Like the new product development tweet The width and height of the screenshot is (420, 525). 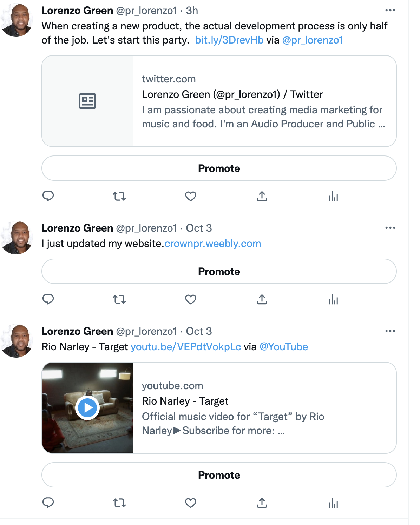click(191, 196)
